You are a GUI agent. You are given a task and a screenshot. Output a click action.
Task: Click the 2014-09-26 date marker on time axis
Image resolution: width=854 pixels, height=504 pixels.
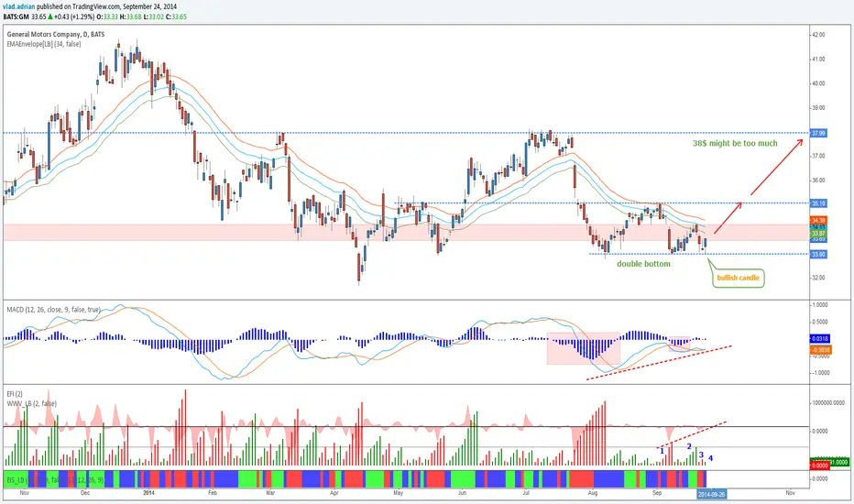(x=712, y=494)
